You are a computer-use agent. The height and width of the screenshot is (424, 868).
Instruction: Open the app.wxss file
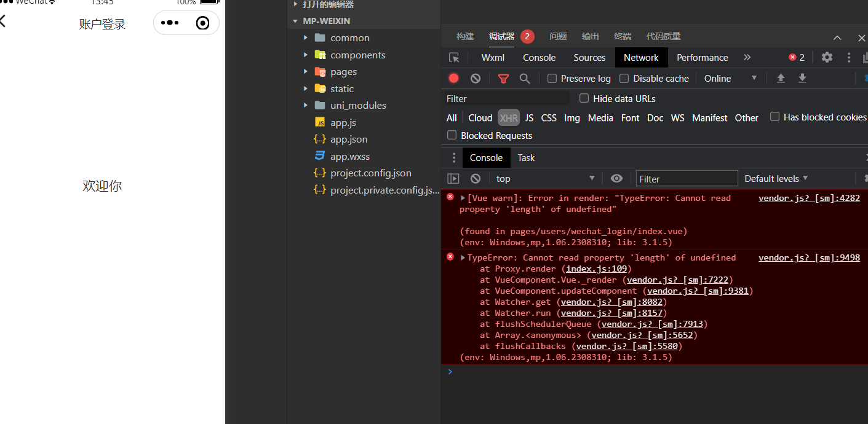pos(350,156)
